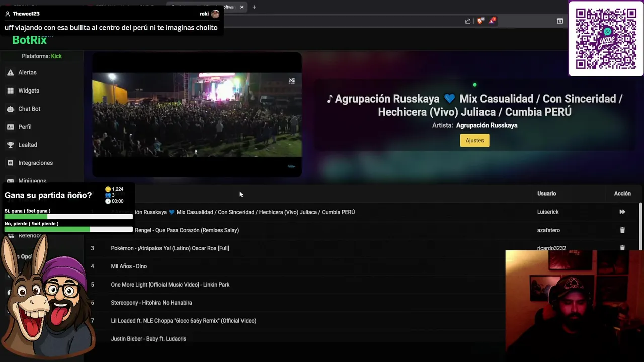Click the video player top-right logo icon

292,81
